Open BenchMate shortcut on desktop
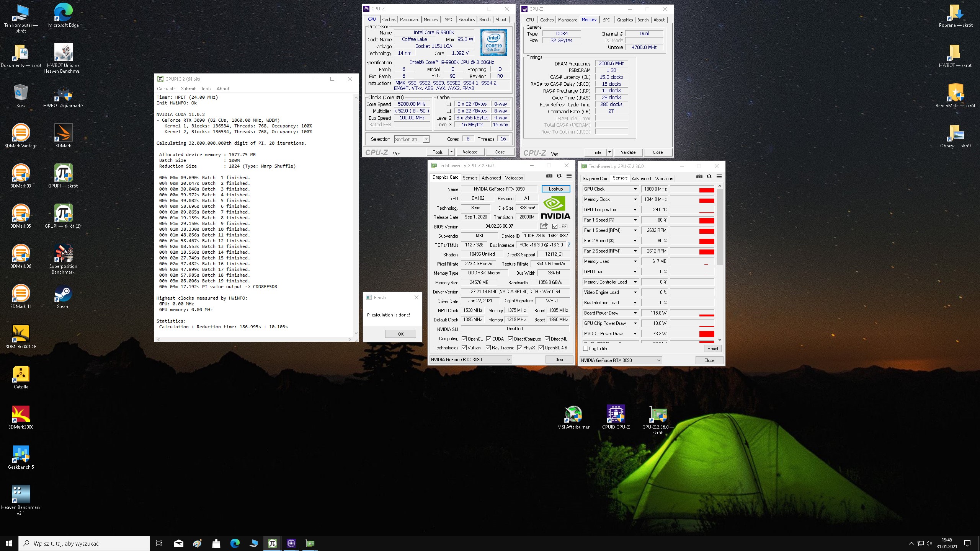The width and height of the screenshot is (980, 551). (x=955, y=96)
